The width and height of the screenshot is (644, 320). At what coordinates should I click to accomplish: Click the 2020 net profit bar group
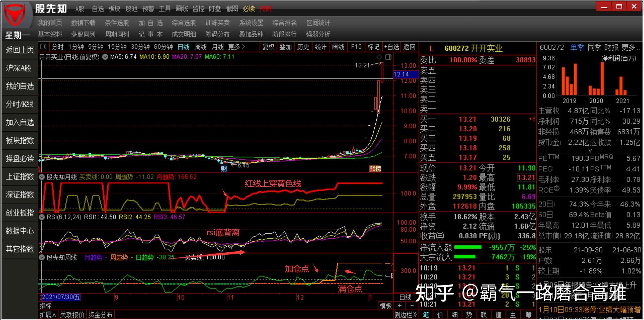point(596,78)
